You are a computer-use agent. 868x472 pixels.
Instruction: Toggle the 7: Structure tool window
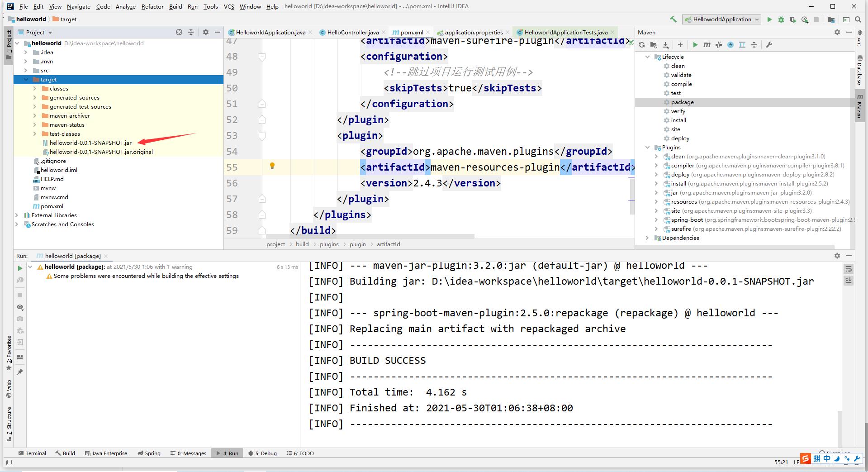tap(9, 424)
